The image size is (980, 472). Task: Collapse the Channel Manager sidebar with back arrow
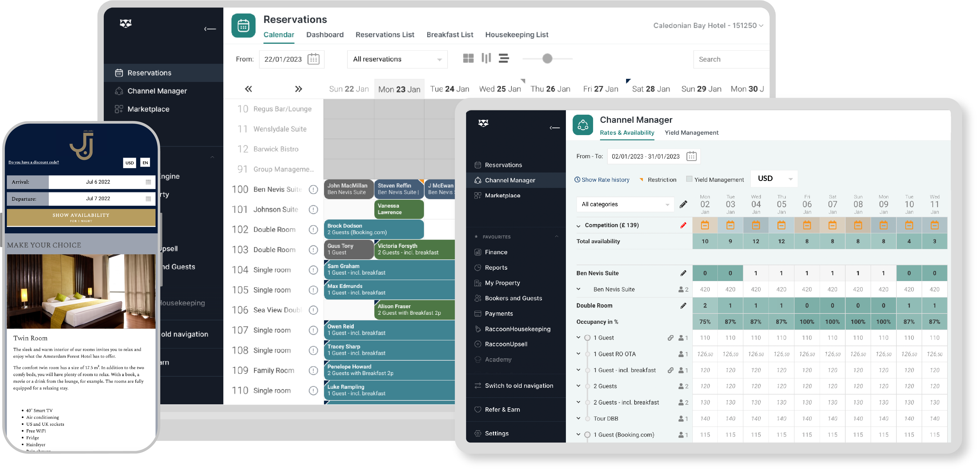(555, 128)
